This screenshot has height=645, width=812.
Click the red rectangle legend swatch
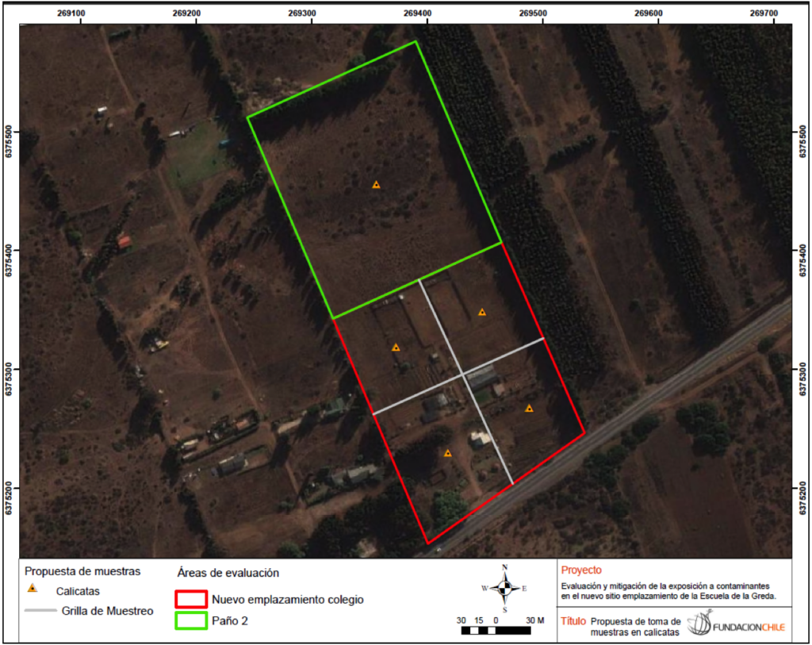click(190, 600)
